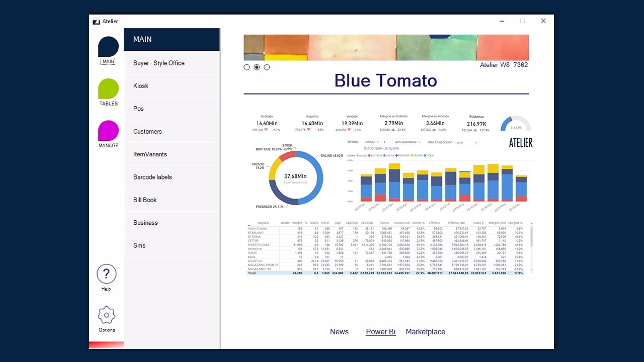Click the period count field showing 1

coord(386,142)
